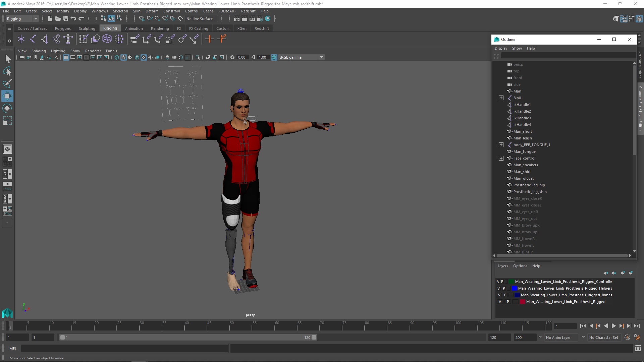The width and height of the screenshot is (644, 362).
Task: Select the Move tool in toolbox
Action: [x=7, y=96]
